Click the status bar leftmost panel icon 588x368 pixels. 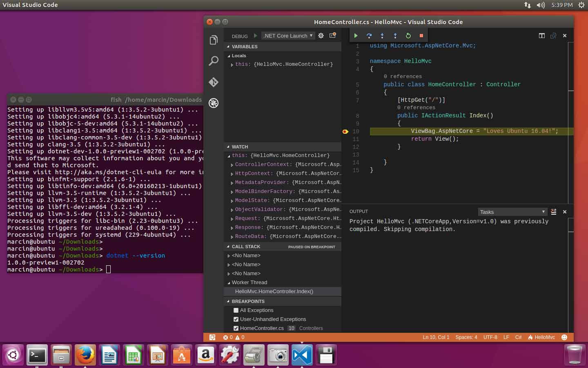click(x=212, y=337)
